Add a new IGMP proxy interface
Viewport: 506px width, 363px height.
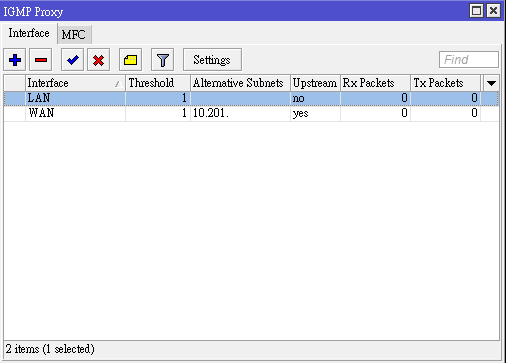pos(14,60)
